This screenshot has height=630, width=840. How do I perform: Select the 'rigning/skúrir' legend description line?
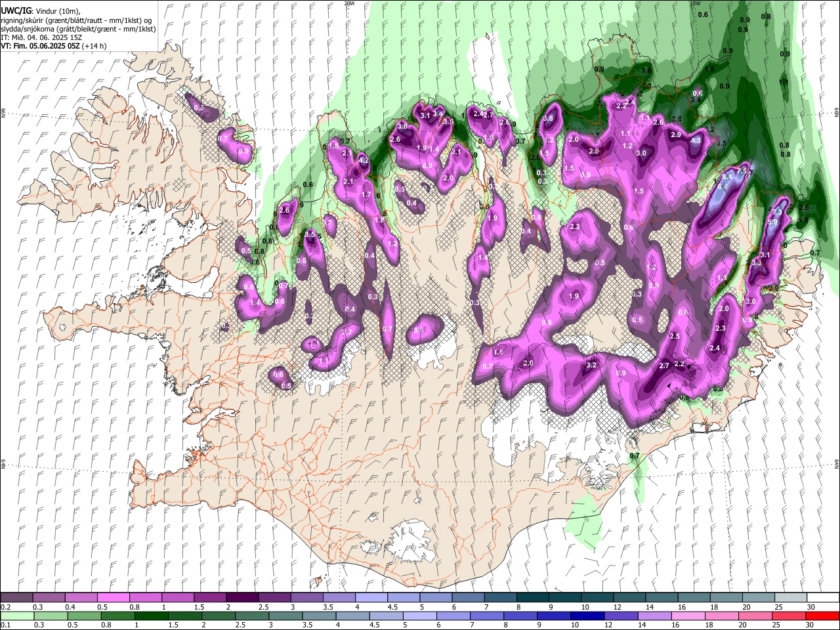(76, 20)
